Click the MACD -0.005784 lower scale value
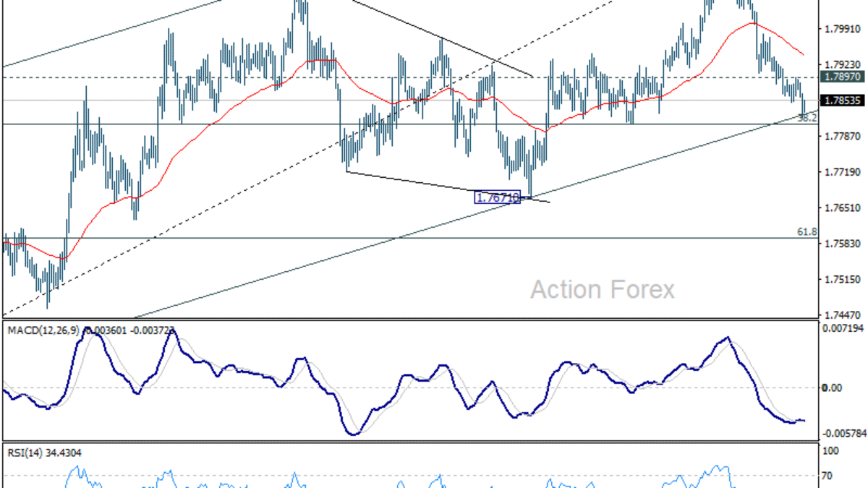 tap(841, 434)
